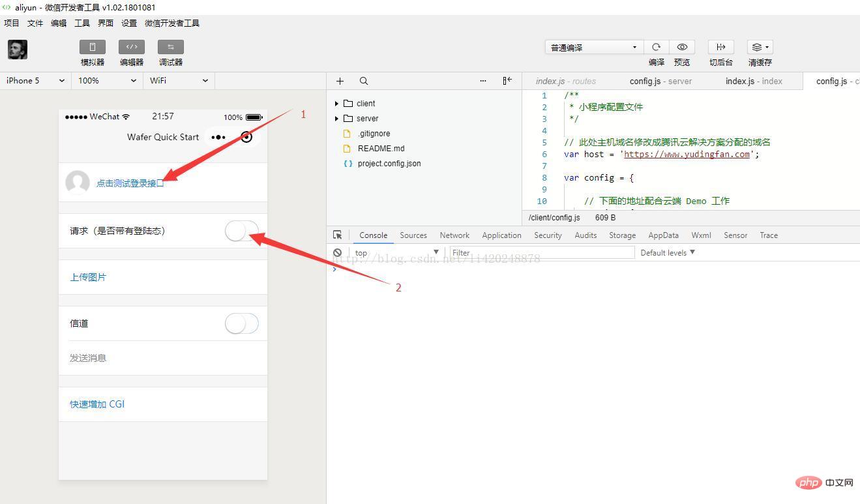Open the 工具 menu
Screen dimensions: 860x504
click(x=82, y=23)
